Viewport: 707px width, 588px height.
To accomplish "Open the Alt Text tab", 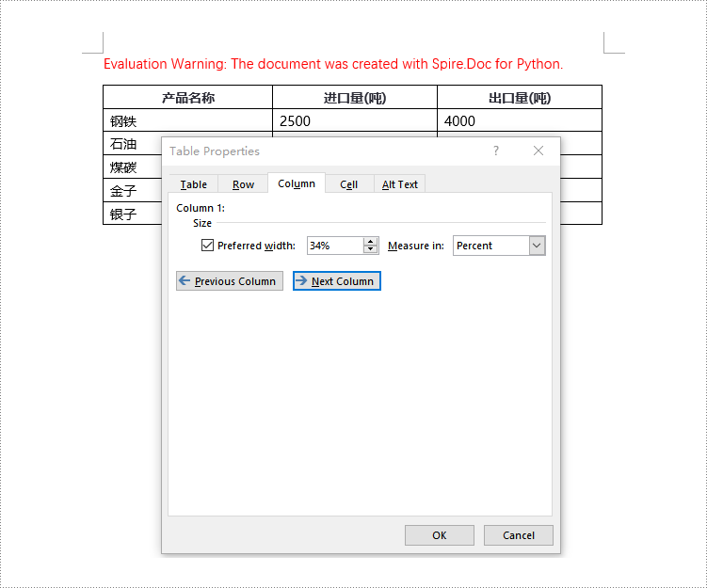I will point(399,184).
